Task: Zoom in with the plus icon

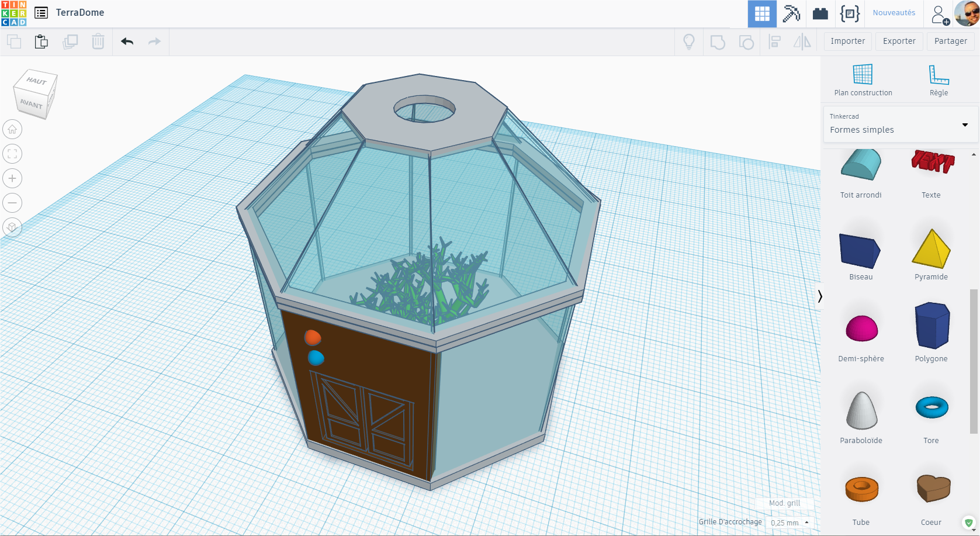Action: coord(12,178)
